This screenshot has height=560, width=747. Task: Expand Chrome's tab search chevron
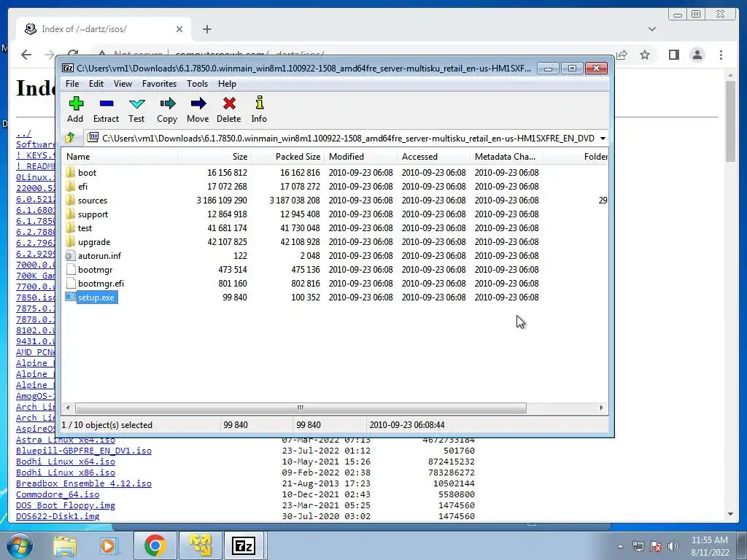coord(652,29)
